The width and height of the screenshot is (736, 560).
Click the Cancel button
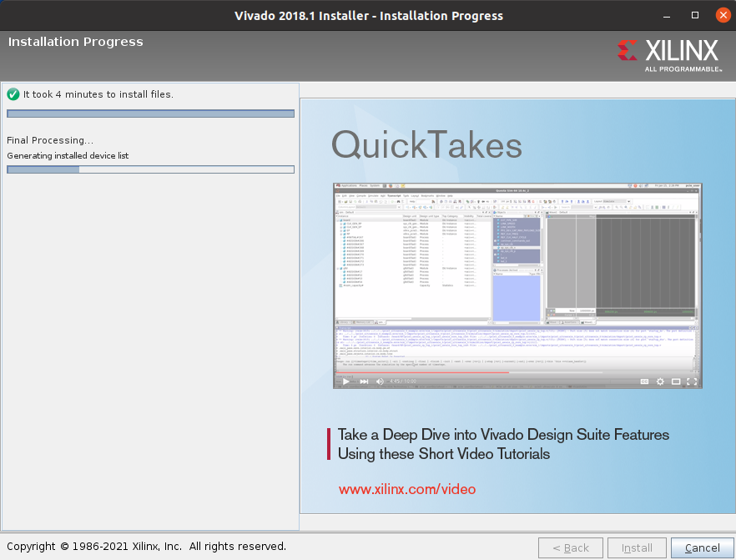click(x=703, y=547)
